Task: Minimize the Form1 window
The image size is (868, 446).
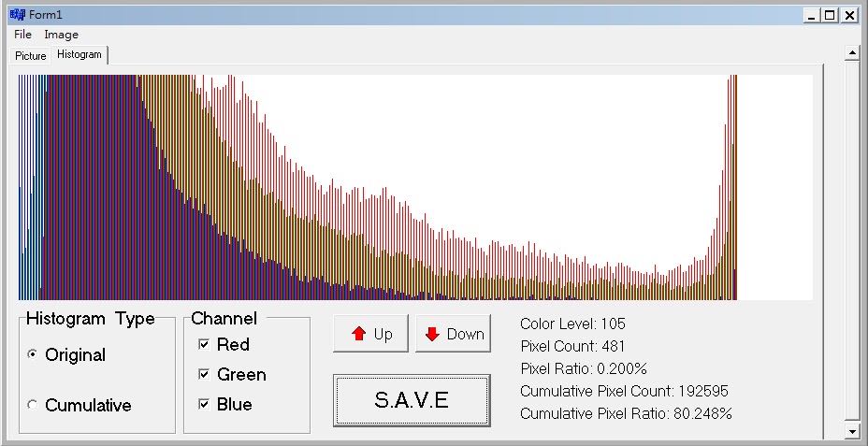Action: coord(812,16)
